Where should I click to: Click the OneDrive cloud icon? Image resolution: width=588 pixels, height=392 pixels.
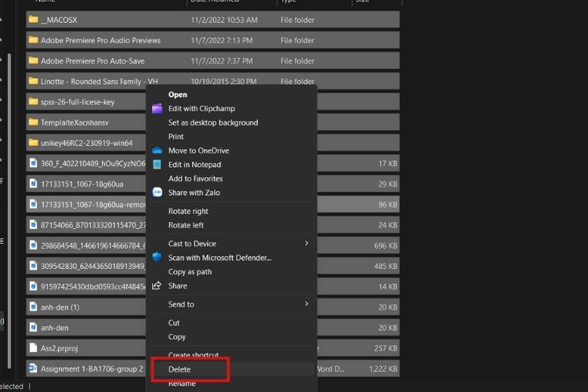pos(158,151)
